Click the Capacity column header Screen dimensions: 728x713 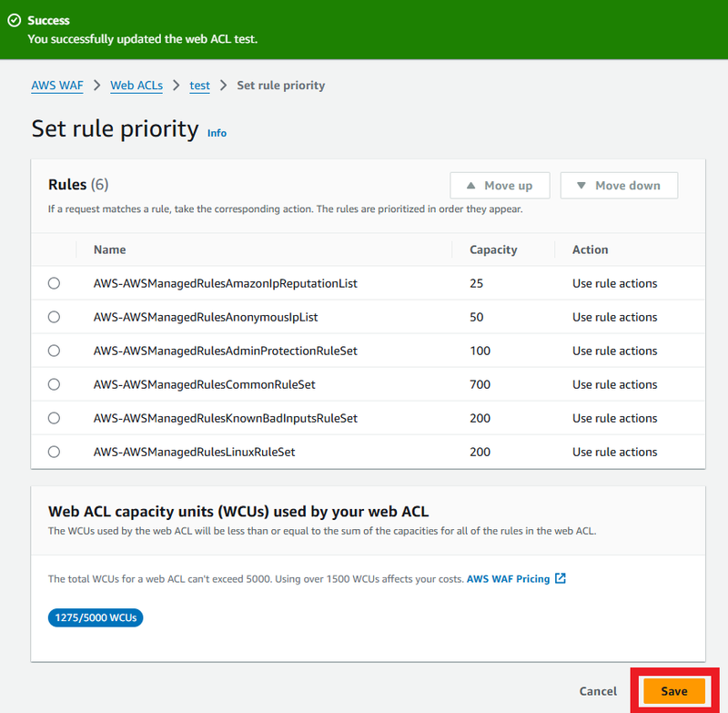tap(493, 250)
